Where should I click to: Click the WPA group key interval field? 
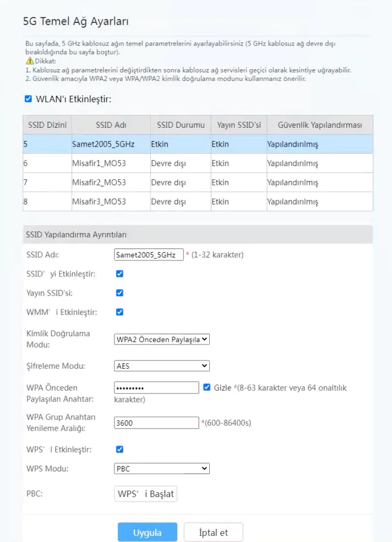[156, 423]
